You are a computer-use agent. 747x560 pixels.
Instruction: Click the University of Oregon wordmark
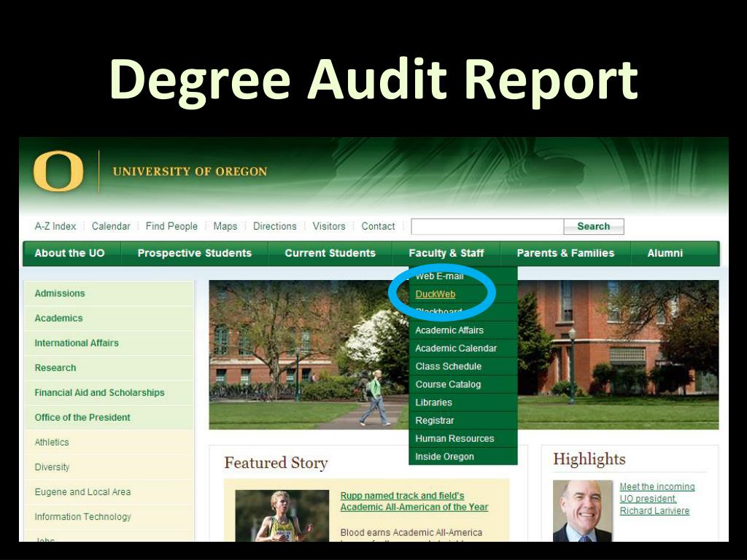point(190,171)
